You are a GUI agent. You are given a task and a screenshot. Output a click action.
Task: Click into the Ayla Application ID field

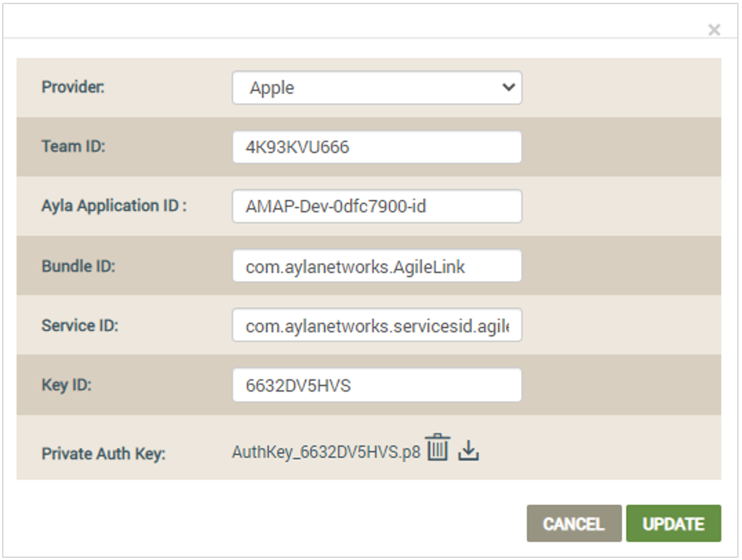click(x=377, y=206)
